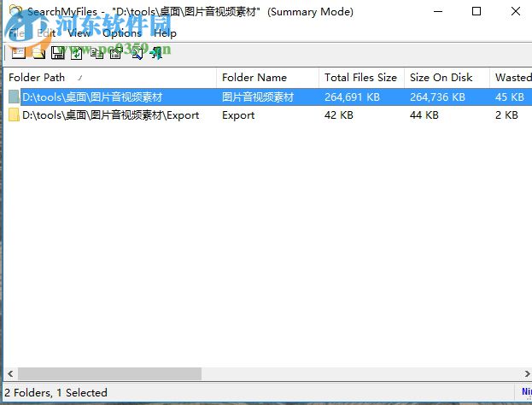
Task: Click the 42 KB total size cell
Action: (x=339, y=115)
